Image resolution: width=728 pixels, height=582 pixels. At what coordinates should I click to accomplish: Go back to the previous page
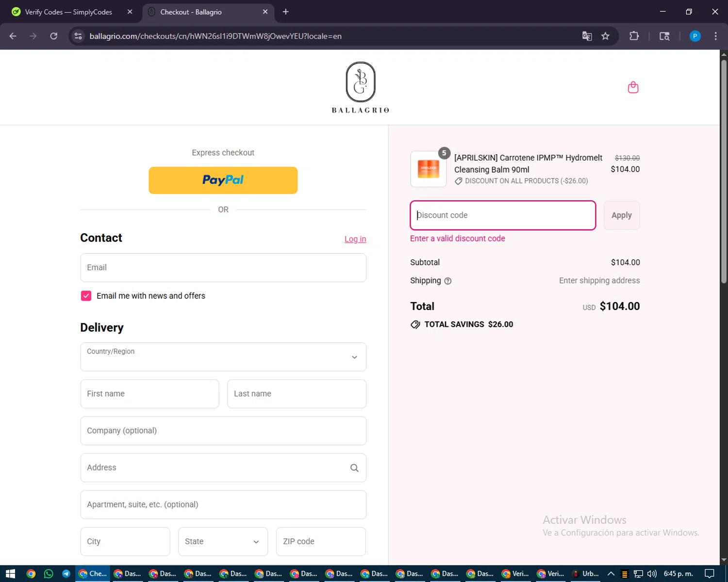pos(13,36)
